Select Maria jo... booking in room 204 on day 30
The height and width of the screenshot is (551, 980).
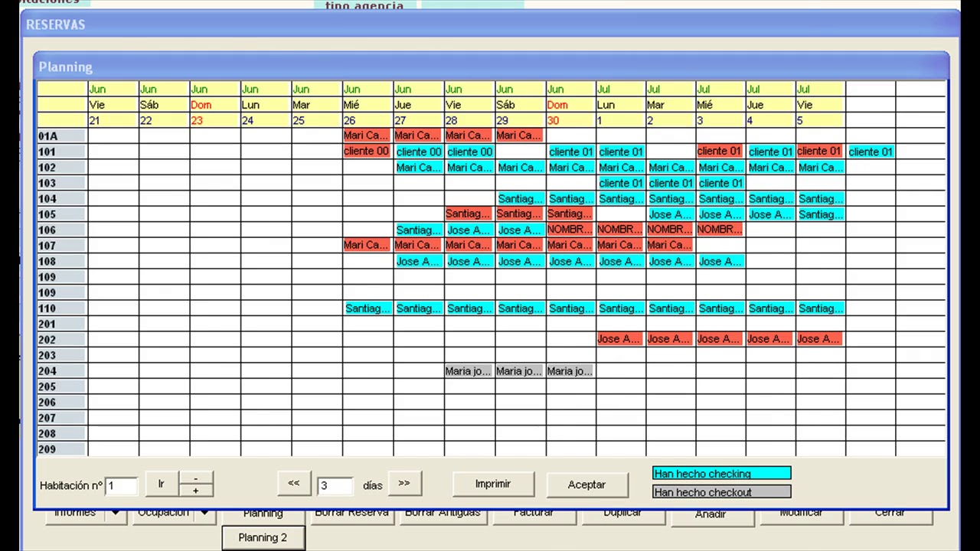coord(570,371)
